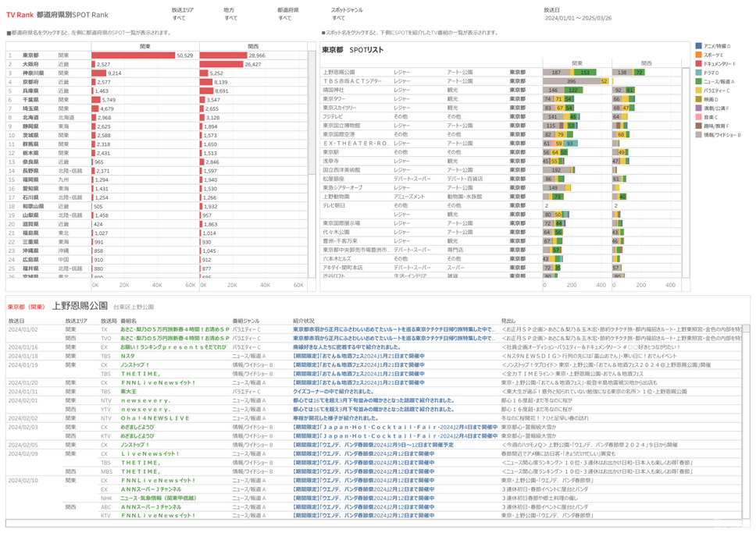
Task: Open the スポットジャンル filter dropdown
Action: (338, 17)
